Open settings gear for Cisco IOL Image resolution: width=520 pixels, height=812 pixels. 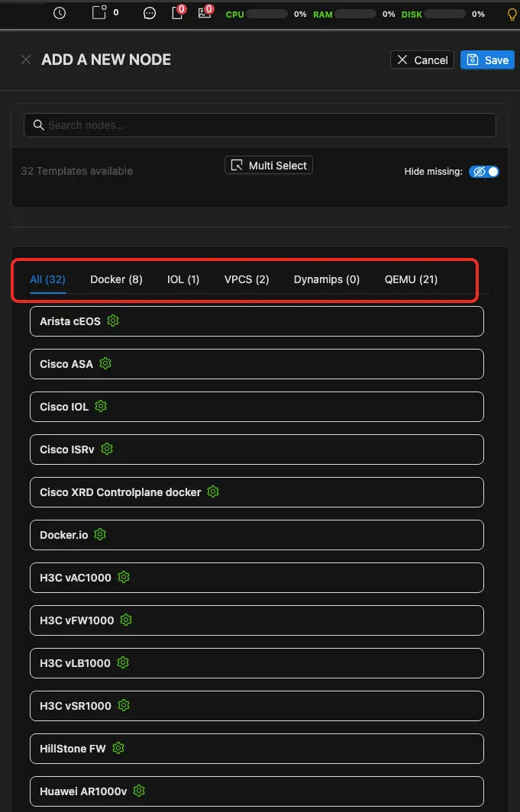click(101, 406)
